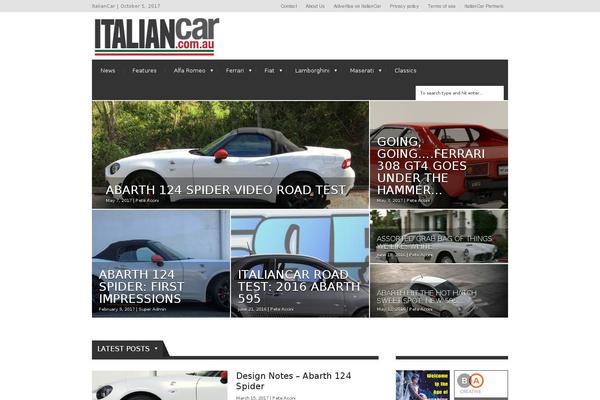Viewport: 600px width, 400px height.
Task: Select the Fiat menu item
Action: pos(269,70)
